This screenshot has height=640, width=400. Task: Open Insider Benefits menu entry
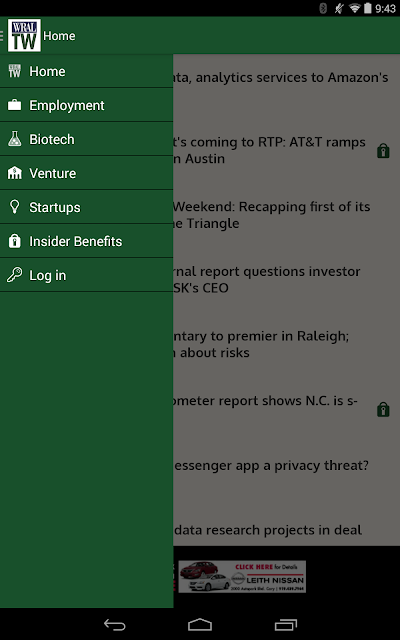87,241
